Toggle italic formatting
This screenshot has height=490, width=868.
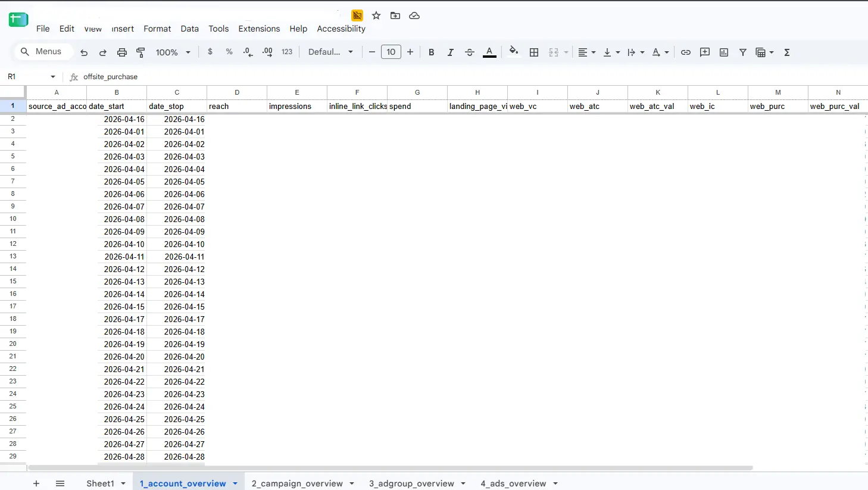[451, 52]
